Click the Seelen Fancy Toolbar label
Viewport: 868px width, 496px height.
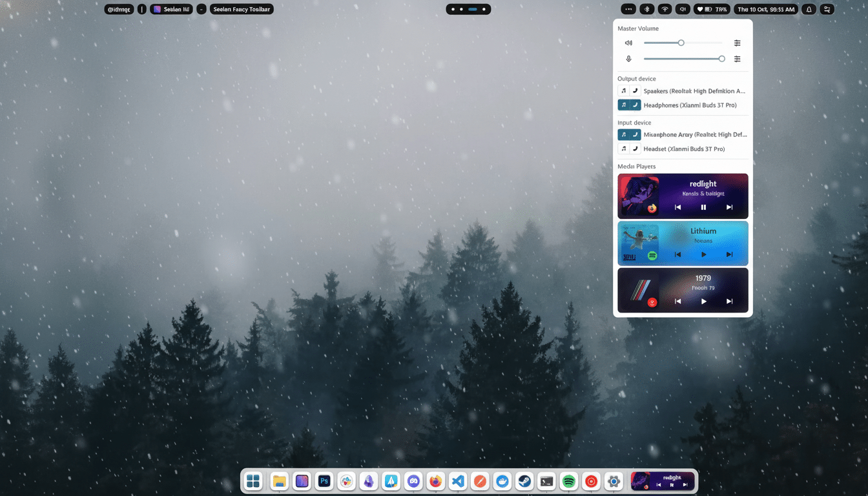pos(242,9)
